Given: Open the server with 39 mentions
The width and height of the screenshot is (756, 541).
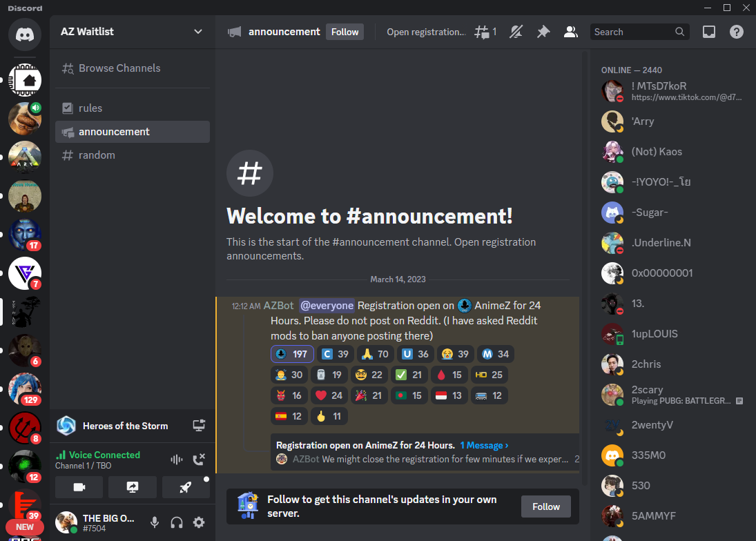Looking at the screenshot, I should [25, 504].
